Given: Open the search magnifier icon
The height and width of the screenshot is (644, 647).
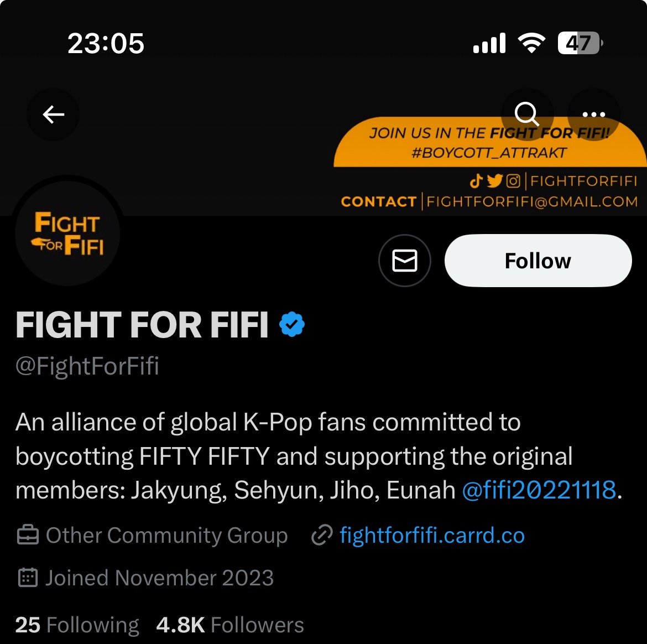Looking at the screenshot, I should (527, 115).
